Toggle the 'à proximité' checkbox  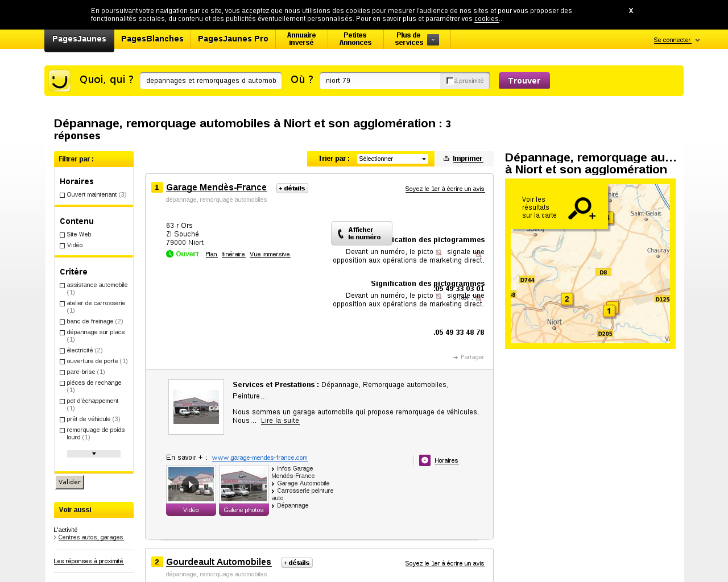coord(450,81)
